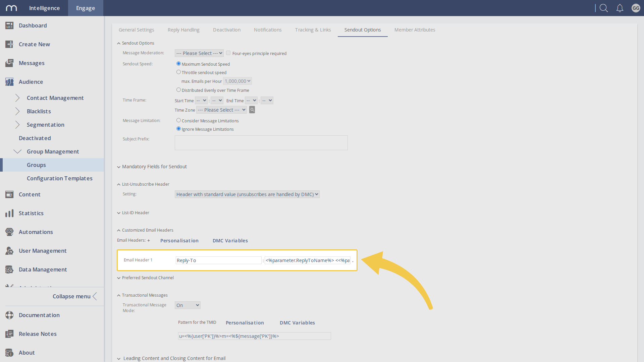Screen dimensions: 644x362
Task: Click the Messages sidebar icon
Action: click(x=9, y=63)
